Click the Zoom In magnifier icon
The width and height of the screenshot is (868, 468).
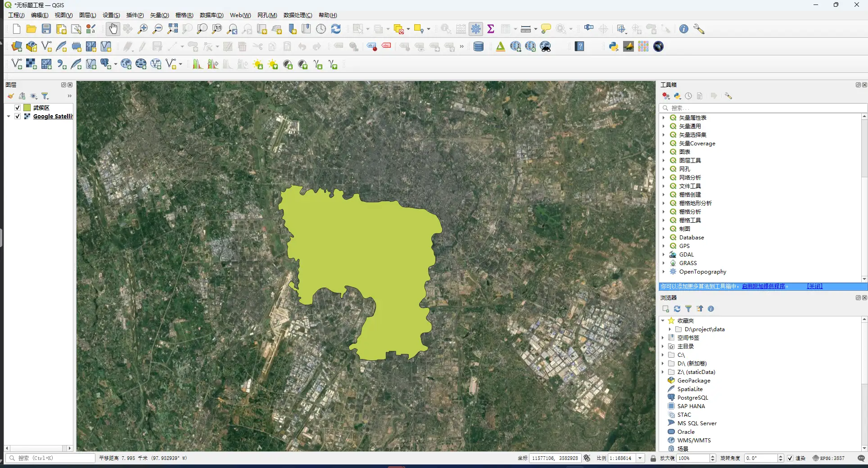click(x=143, y=29)
